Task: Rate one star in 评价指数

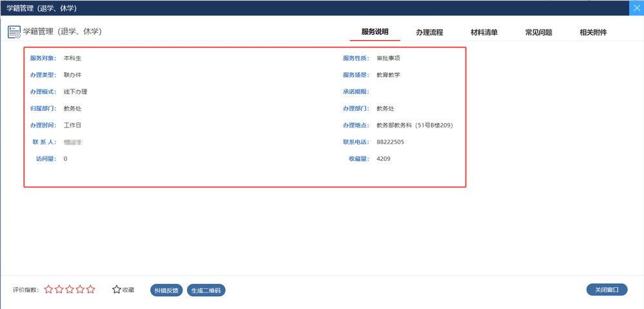Action: pos(49,290)
